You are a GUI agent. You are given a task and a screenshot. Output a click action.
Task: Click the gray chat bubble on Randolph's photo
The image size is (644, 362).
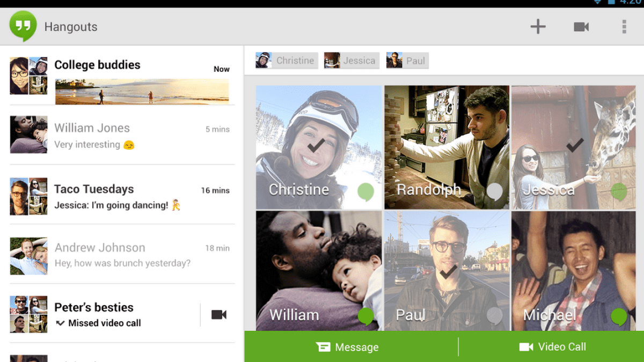tap(494, 191)
